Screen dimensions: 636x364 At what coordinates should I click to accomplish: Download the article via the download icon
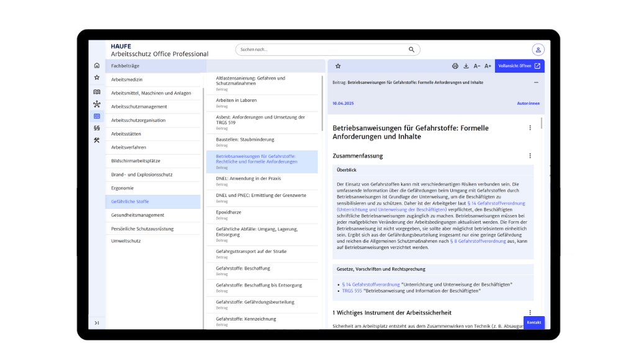click(466, 66)
